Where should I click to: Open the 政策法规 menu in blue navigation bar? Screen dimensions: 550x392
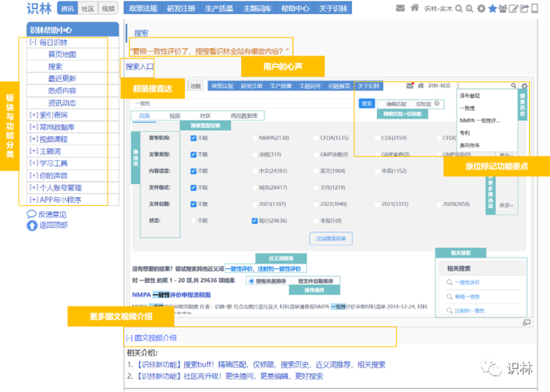pos(143,8)
